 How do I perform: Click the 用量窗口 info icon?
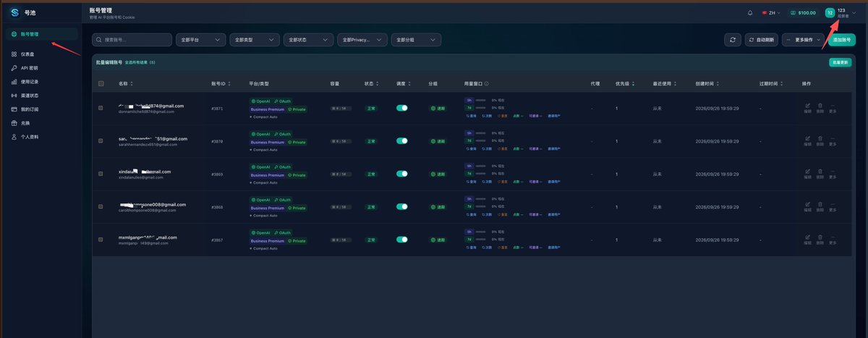tap(486, 84)
